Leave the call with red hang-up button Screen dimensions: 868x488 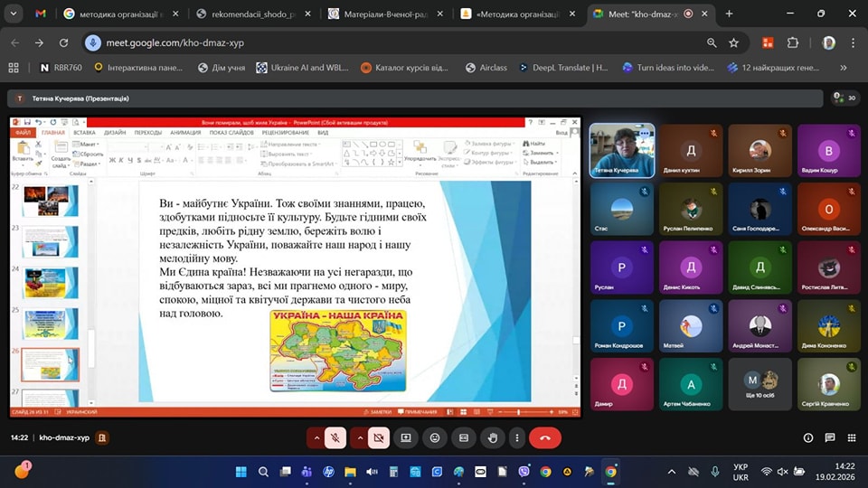click(544, 437)
